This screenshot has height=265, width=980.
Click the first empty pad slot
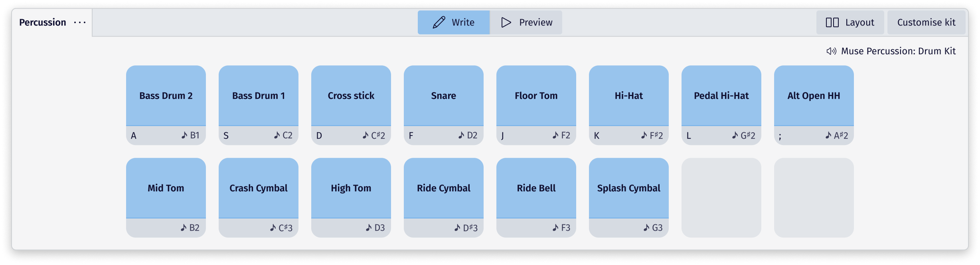click(721, 198)
